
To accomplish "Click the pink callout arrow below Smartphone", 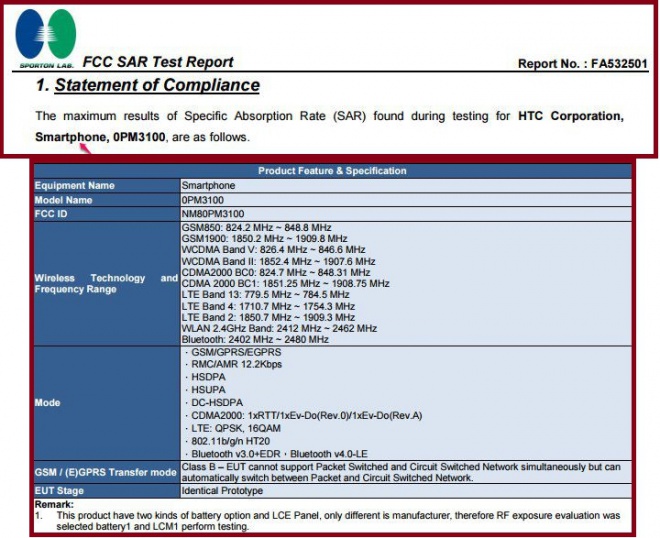I will 86,148.
